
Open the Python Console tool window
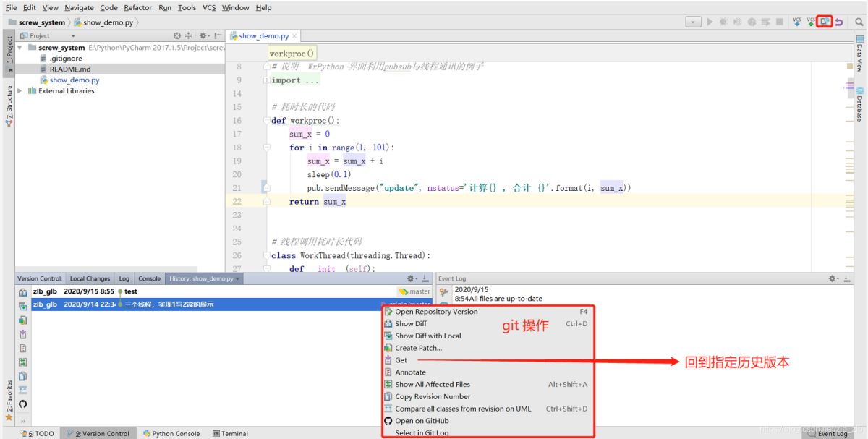tap(171, 434)
